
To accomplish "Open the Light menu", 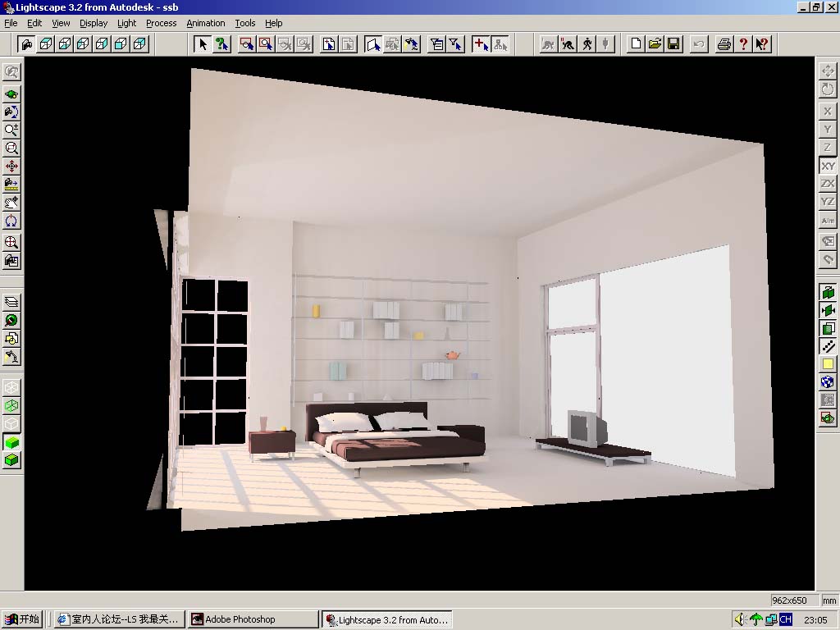I will tap(126, 23).
